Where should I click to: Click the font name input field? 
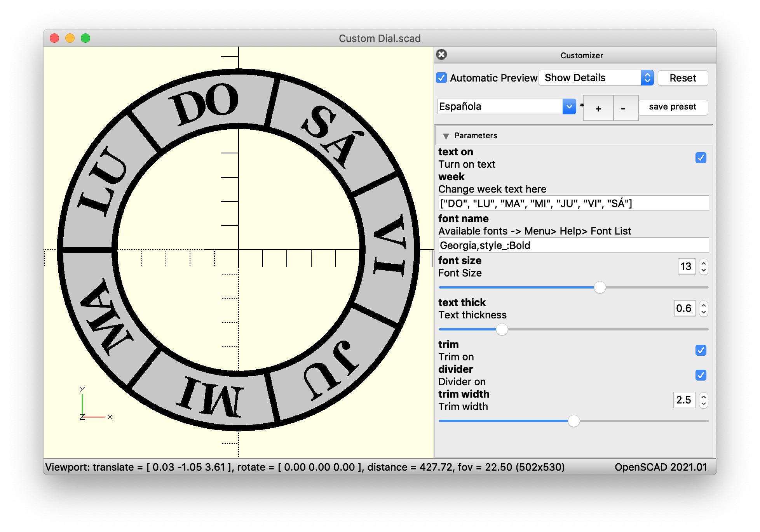[x=573, y=245]
